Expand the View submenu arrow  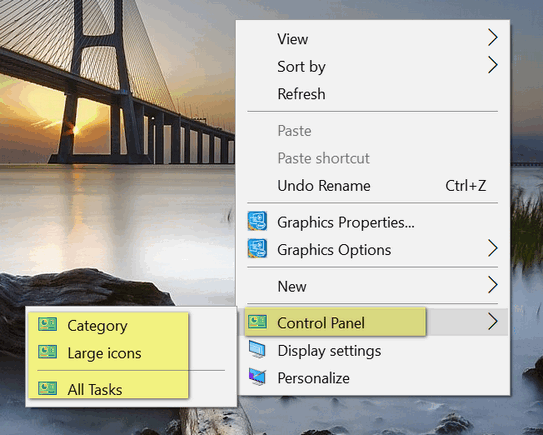tap(493, 38)
